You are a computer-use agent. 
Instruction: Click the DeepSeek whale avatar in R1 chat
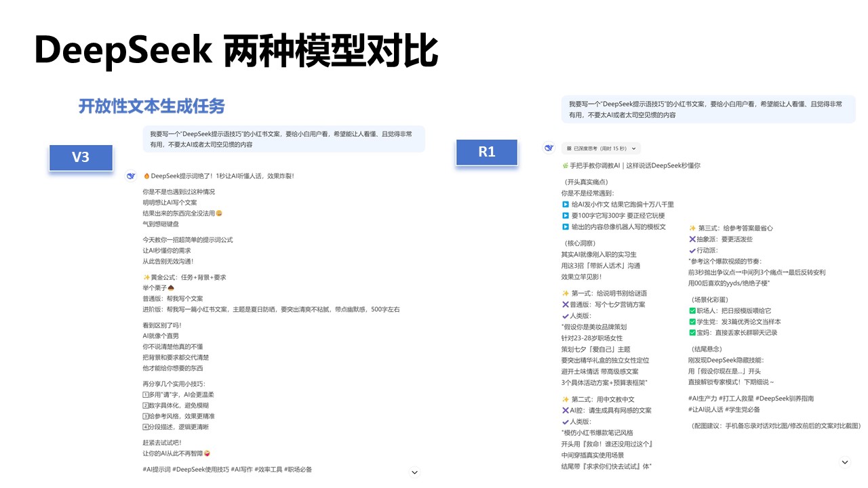pyautogui.click(x=549, y=146)
